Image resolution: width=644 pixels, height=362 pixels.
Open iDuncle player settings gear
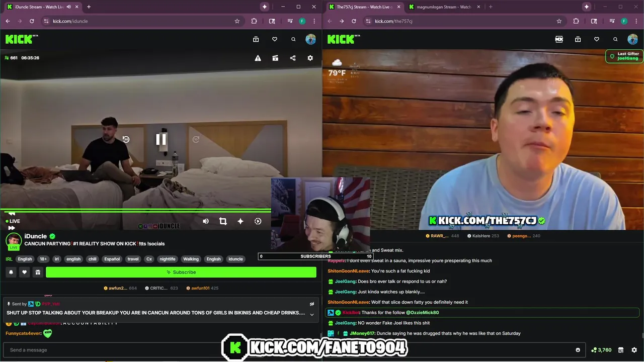click(310, 58)
